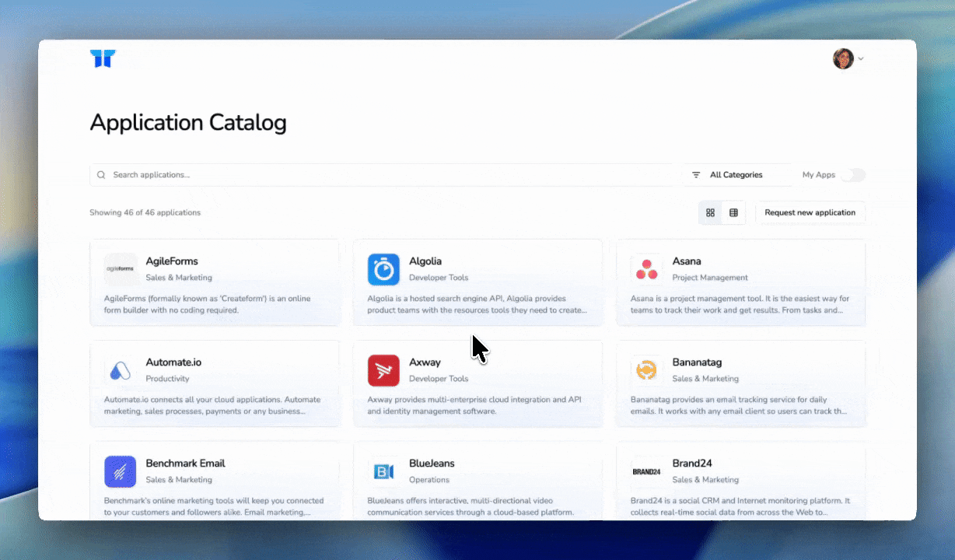This screenshot has width=955, height=560.
Task: Click Bananatag description text
Action: [739, 405]
